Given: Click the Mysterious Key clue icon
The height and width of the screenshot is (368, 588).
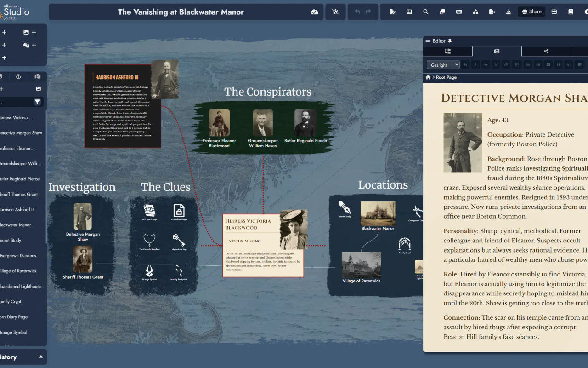Looking at the screenshot, I should 179,240.
